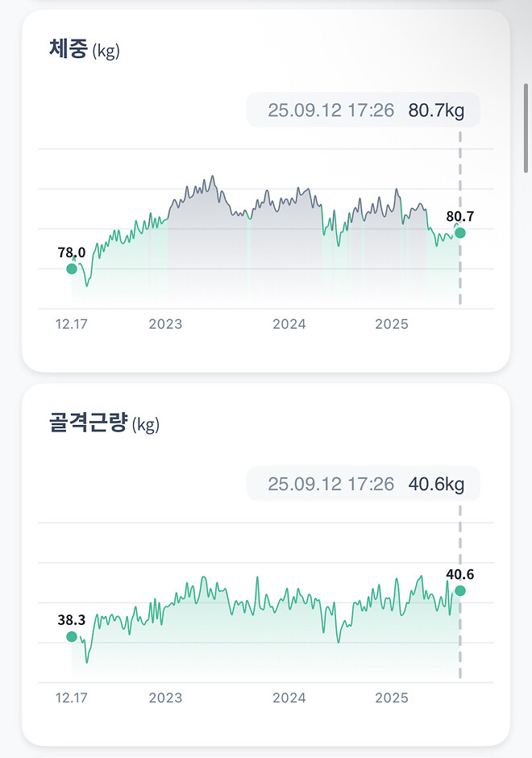This screenshot has width=532, height=758.
Task: Select the first 78.0 weight point
Action: (72, 269)
